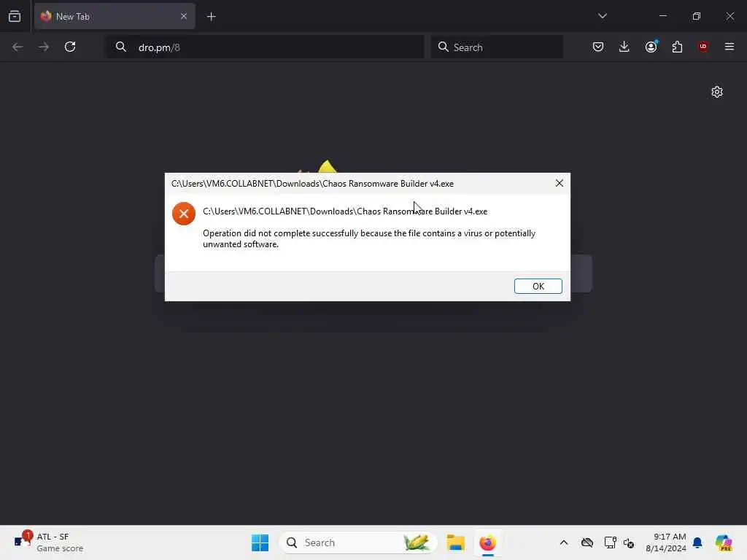Image resolution: width=747 pixels, height=560 pixels.
Task: Reload the current page
Action: point(70,47)
